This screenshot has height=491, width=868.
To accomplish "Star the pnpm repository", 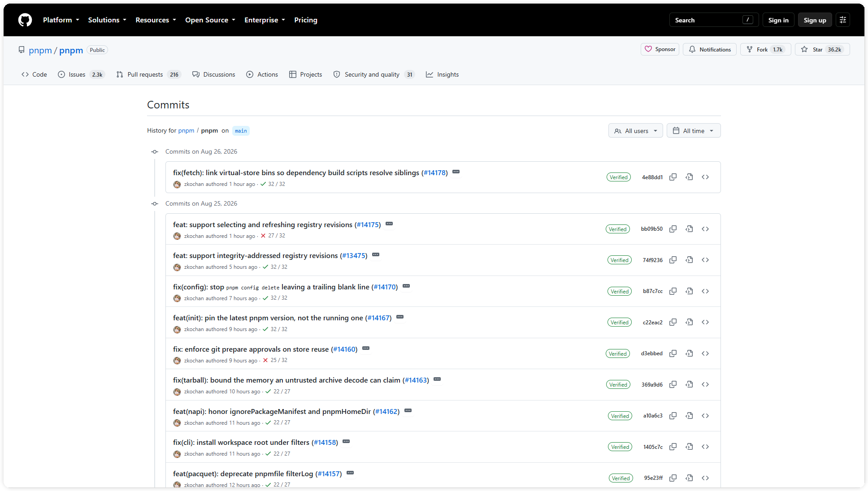I will [822, 49].
